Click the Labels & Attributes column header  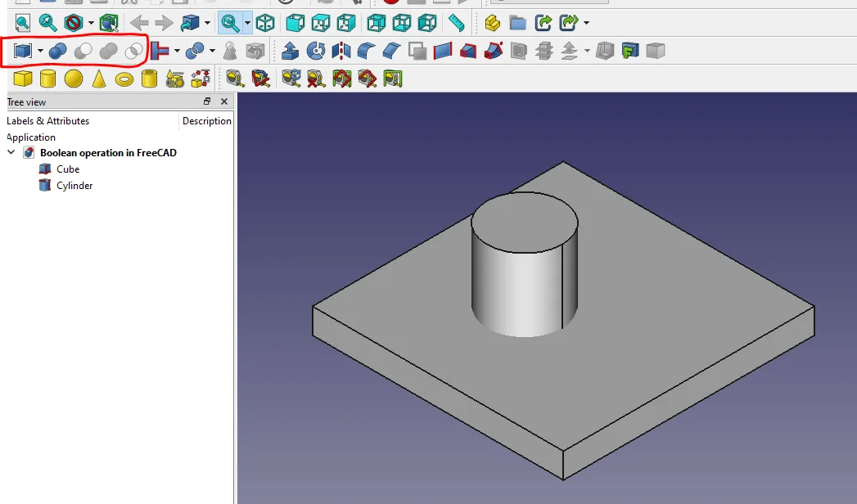pos(47,121)
